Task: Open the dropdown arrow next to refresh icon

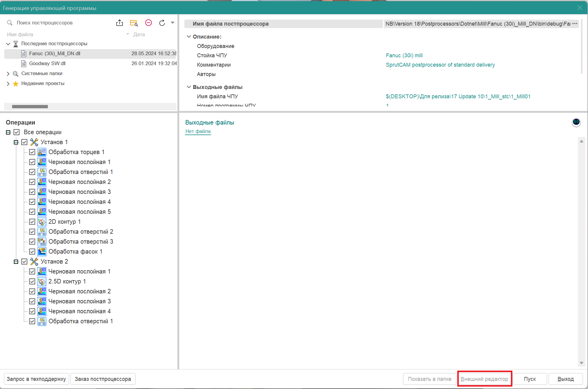Action: click(173, 23)
